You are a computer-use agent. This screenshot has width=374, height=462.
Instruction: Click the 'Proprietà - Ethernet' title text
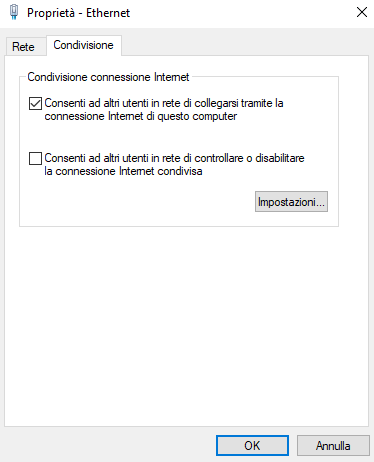pyautogui.click(x=79, y=13)
